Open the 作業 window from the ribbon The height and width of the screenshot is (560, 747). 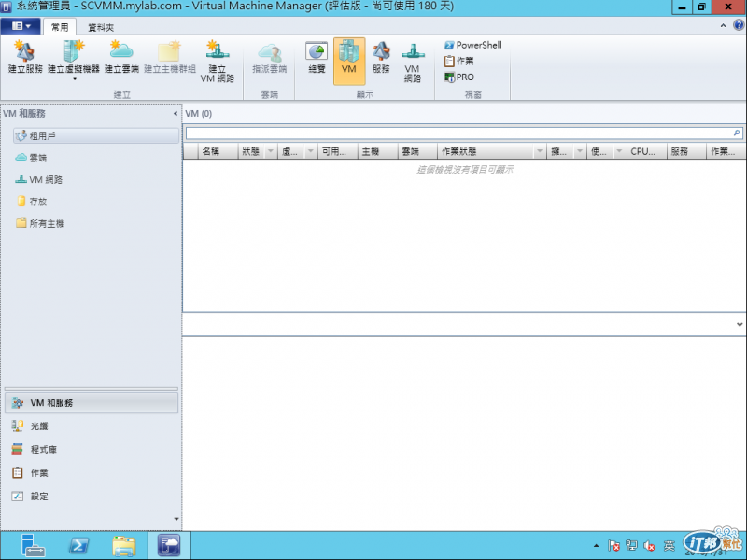pos(458,61)
